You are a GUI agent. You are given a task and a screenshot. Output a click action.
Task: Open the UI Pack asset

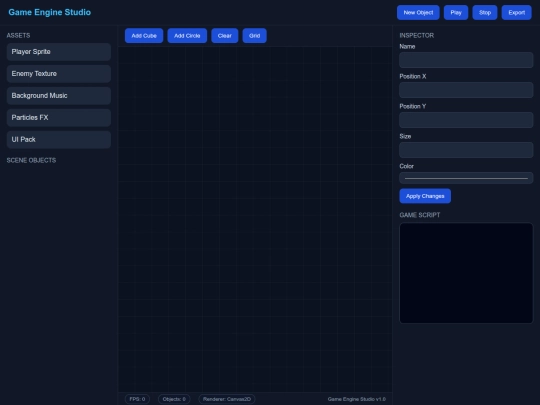(59, 139)
